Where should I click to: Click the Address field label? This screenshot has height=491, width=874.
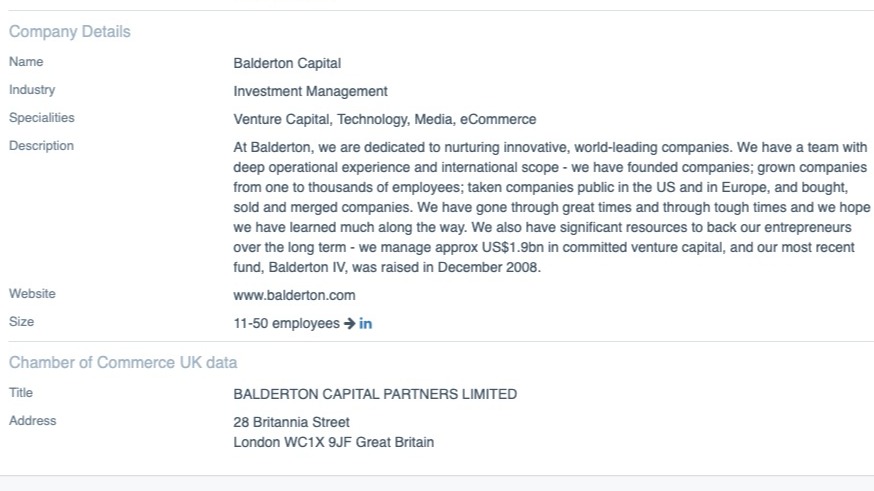point(32,421)
